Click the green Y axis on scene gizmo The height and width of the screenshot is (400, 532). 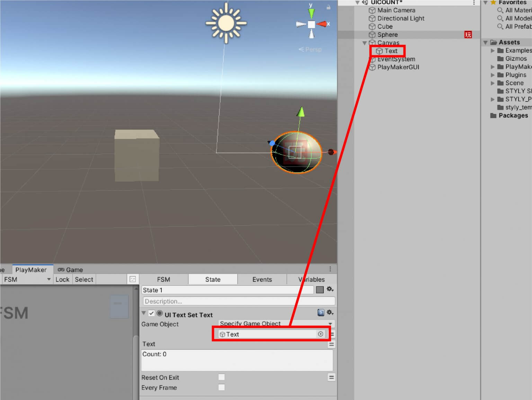click(311, 12)
